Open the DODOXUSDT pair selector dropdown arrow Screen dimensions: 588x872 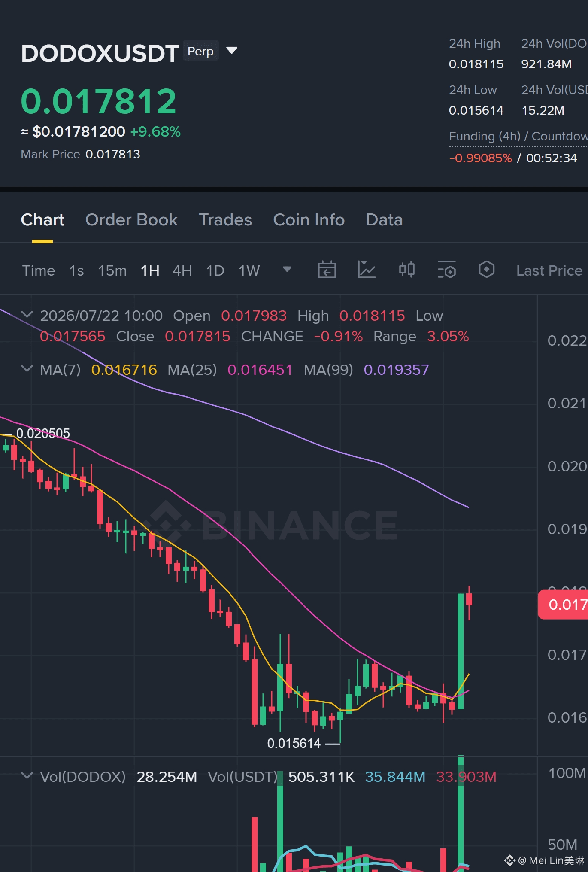click(232, 51)
